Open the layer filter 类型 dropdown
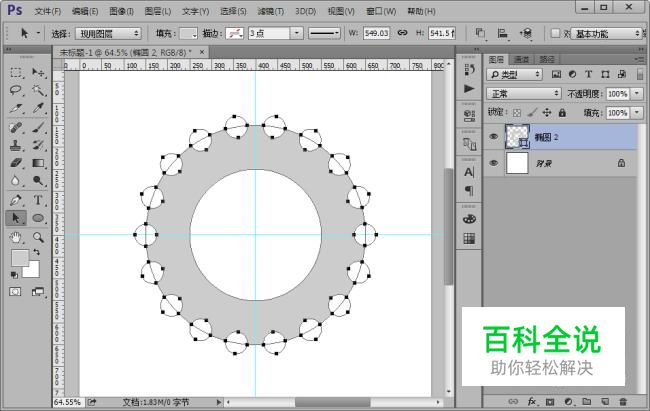Image resolution: width=650 pixels, height=411 pixels. point(514,74)
